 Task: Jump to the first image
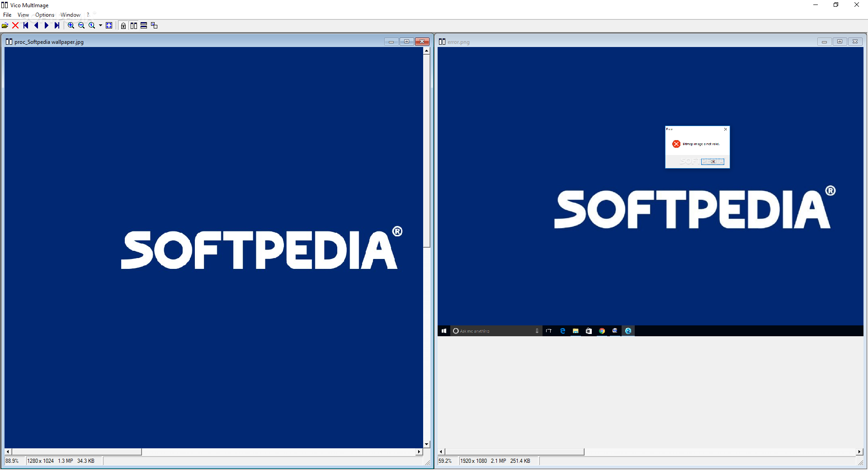pyautogui.click(x=26, y=25)
